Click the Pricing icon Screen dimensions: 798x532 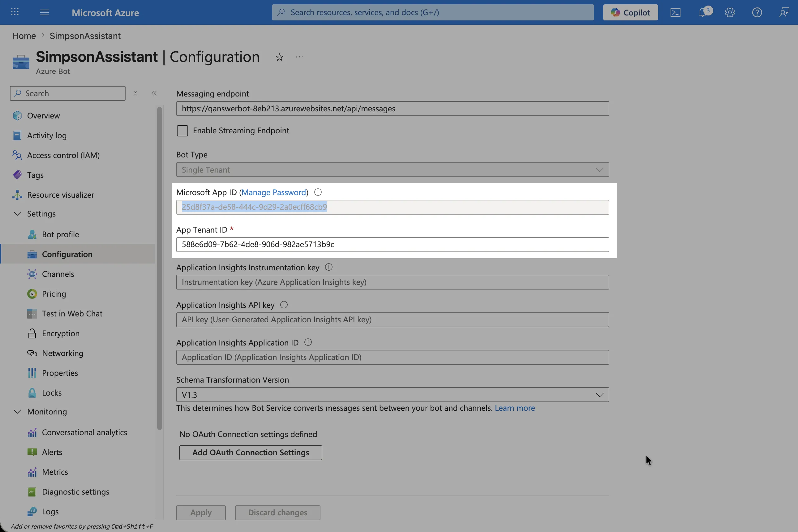click(x=32, y=294)
